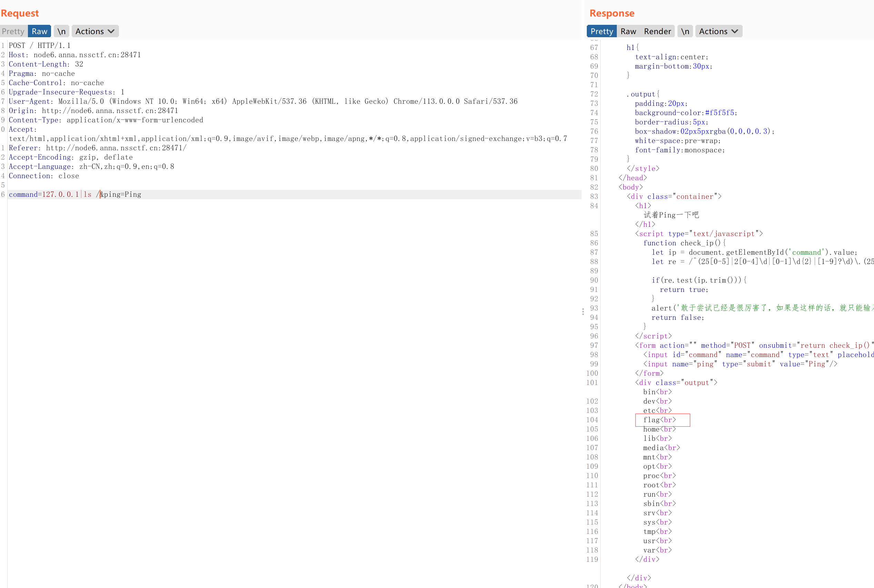Click the tmp<br> line in response output
This screenshot has width=874, height=588.
[x=657, y=532]
